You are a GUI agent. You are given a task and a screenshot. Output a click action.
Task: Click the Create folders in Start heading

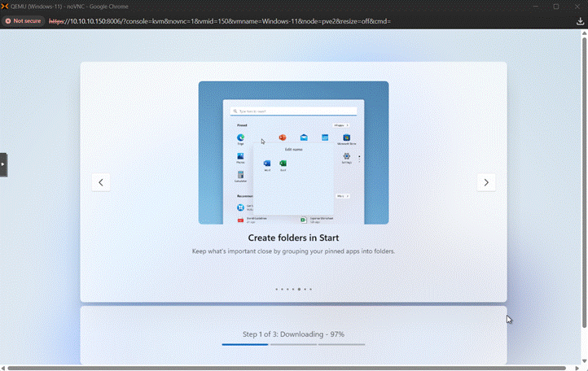click(x=293, y=238)
